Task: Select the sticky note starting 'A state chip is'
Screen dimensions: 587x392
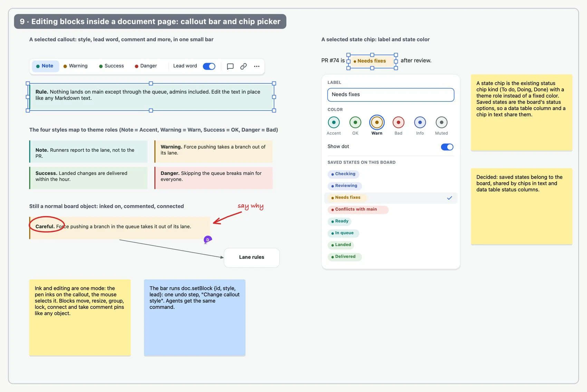Action: (x=521, y=112)
